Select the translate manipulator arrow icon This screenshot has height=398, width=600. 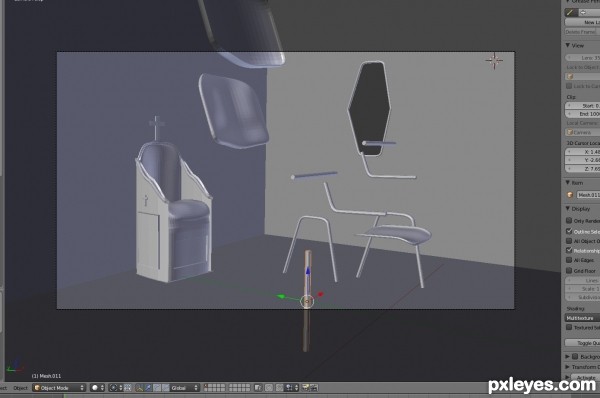[x=148, y=388]
